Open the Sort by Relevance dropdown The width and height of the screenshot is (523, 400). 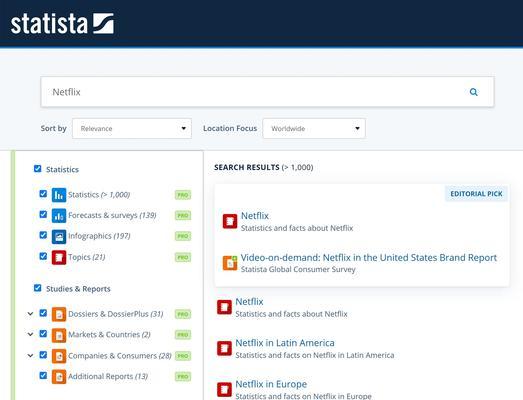(x=132, y=128)
